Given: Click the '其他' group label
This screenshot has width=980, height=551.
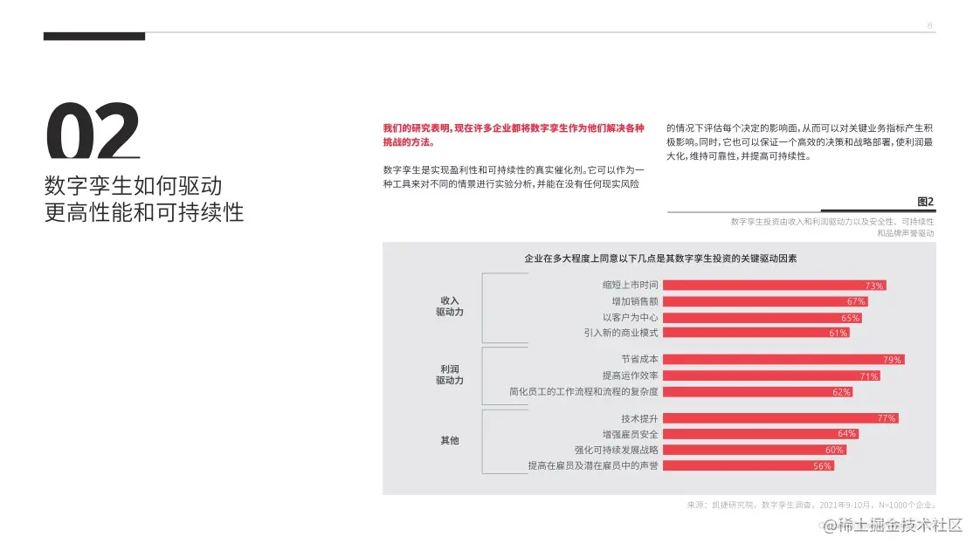Looking at the screenshot, I should tap(449, 440).
